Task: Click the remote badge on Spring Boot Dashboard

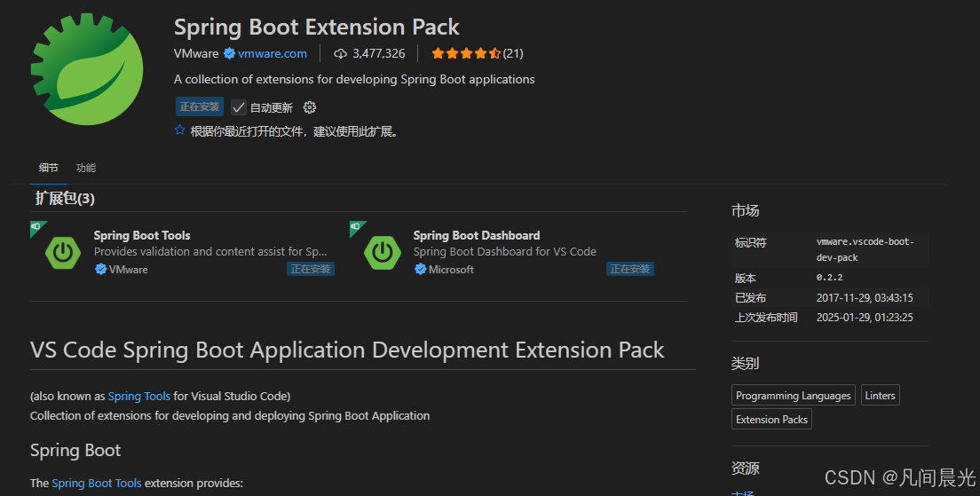Action: pos(356,227)
